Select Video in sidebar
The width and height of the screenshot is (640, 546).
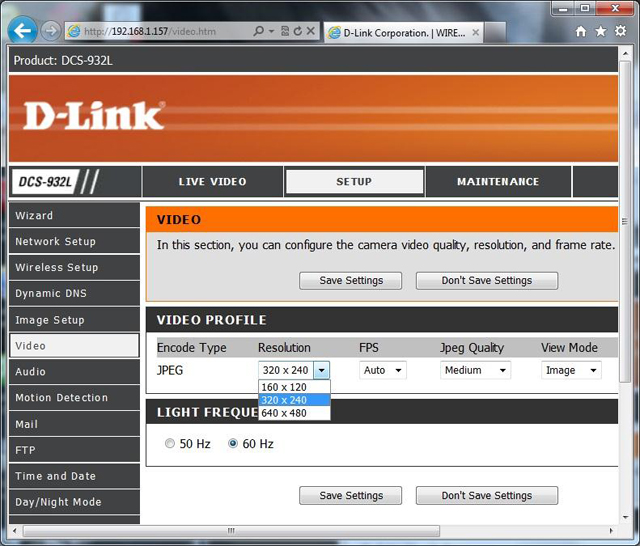(x=74, y=346)
